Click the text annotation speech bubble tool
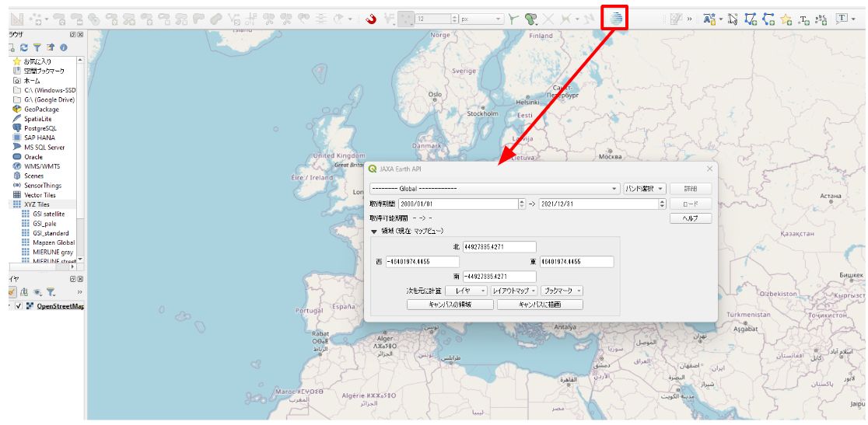The height and width of the screenshot is (425, 868). 842,19
